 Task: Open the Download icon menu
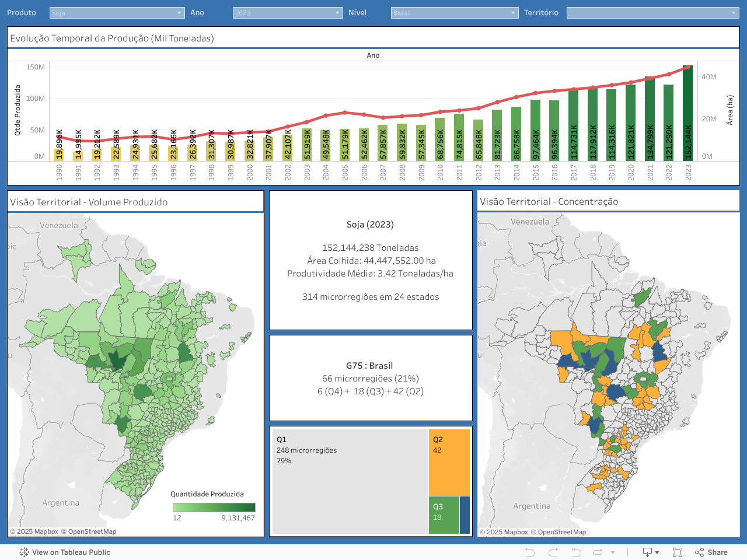pos(650,552)
